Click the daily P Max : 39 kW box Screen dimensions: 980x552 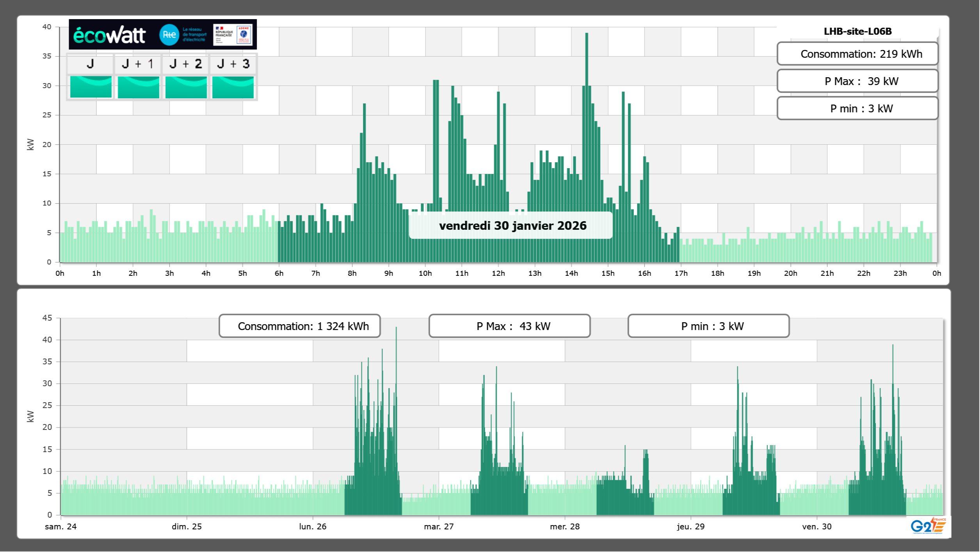(857, 81)
